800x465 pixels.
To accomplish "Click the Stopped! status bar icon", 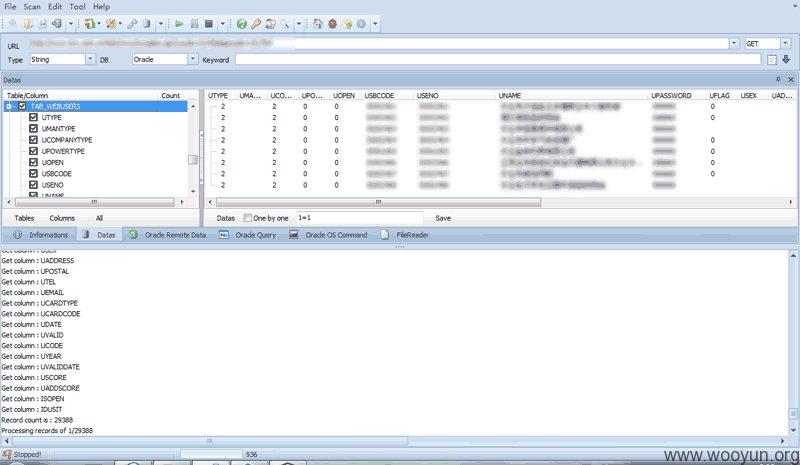I will point(7,454).
